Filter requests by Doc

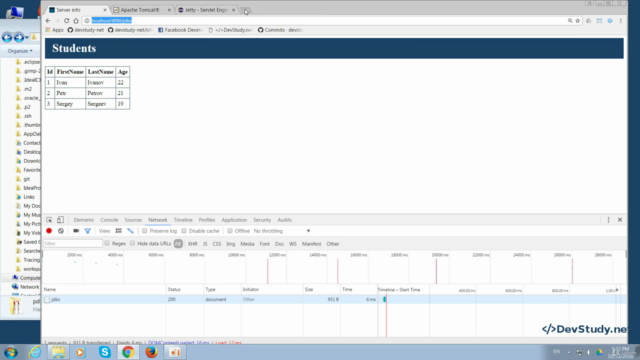279,244
